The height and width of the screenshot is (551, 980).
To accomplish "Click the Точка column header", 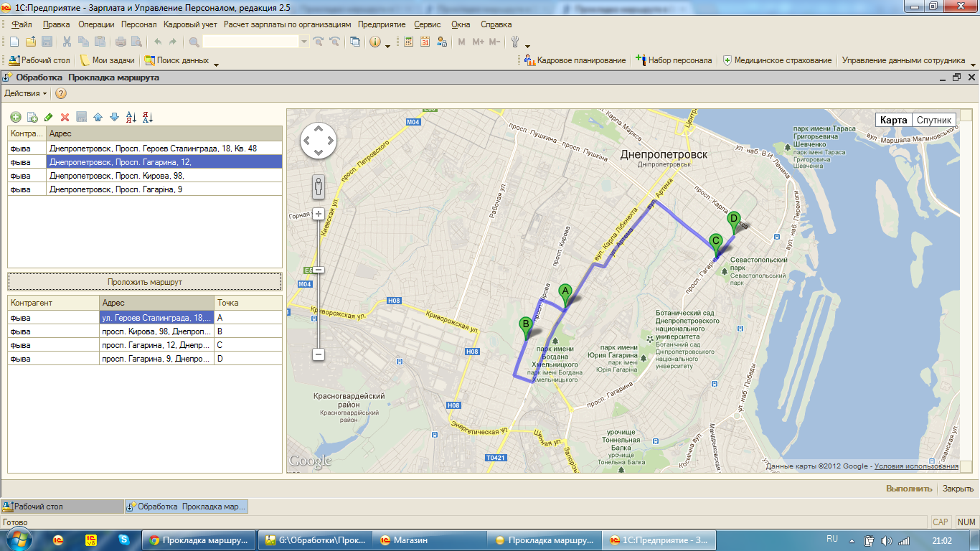I will pos(248,303).
